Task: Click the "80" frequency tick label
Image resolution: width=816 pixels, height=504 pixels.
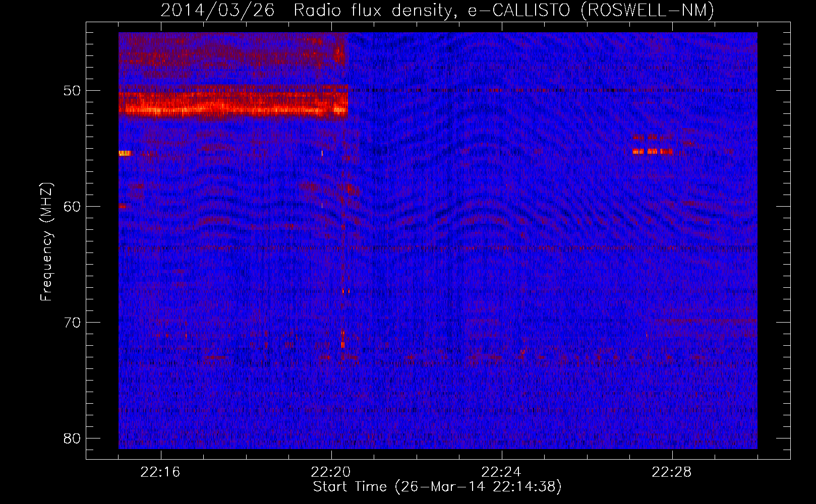Action: pyautogui.click(x=72, y=438)
